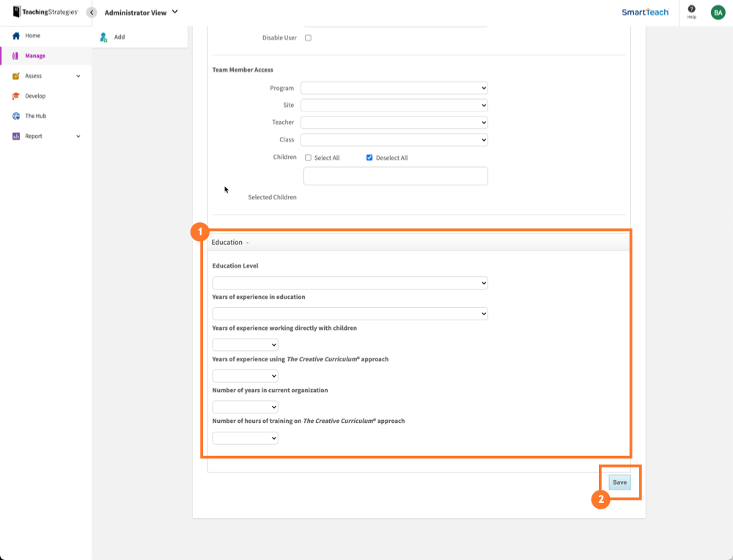Click the Report chart icon
Image resolution: width=733 pixels, height=560 pixels.
[15, 136]
